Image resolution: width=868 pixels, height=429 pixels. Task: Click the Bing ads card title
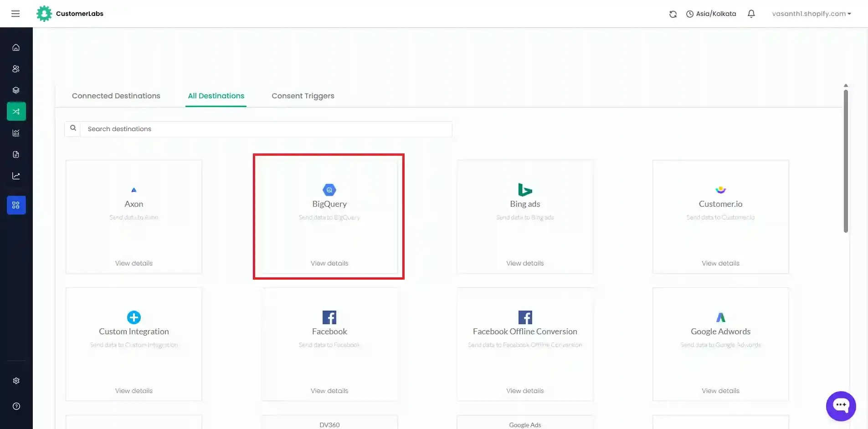pyautogui.click(x=525, y=204)
